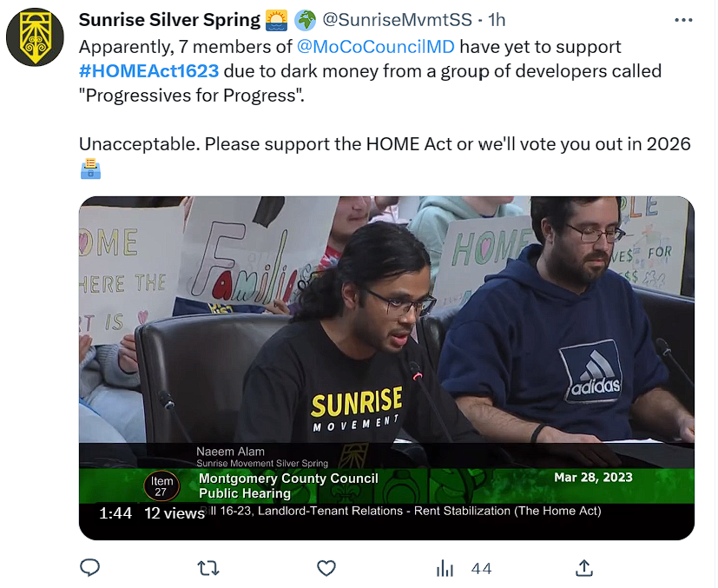Click the 44 views count
Screen dimensions: 718x588
[x=481, y=569]
